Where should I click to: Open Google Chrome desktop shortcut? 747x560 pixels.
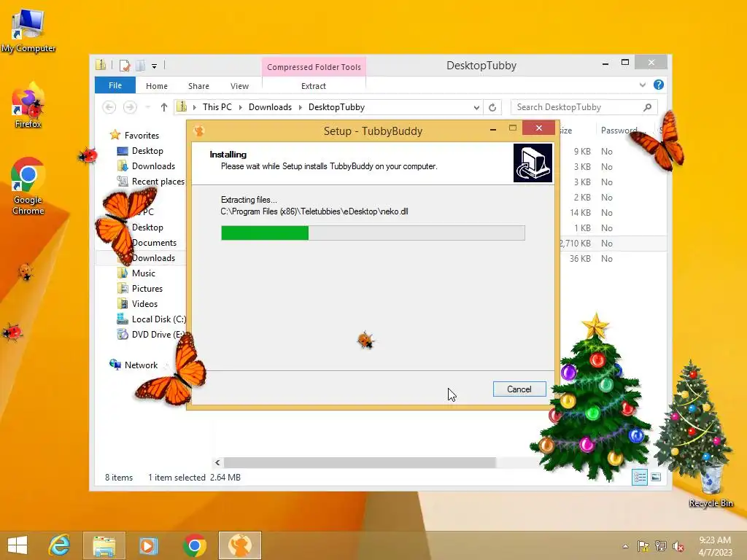pos(28,187)
